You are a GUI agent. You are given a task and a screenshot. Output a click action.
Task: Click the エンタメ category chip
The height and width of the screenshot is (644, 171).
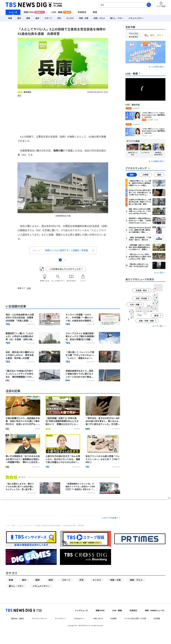tap(97, 580)
